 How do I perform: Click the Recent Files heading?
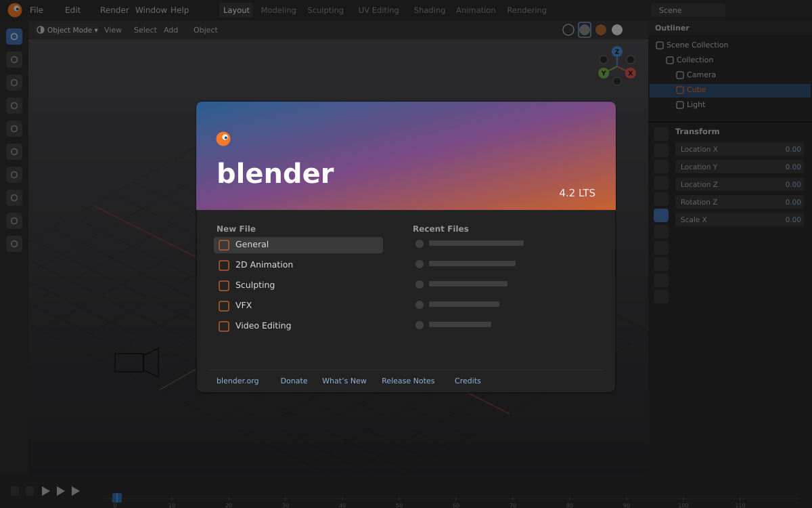click(441, 229)
